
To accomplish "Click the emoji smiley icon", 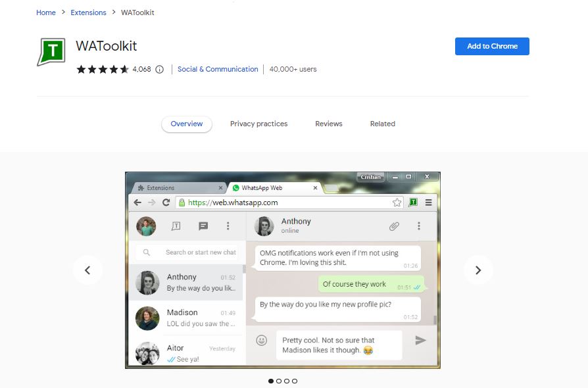I will (261, 341).
